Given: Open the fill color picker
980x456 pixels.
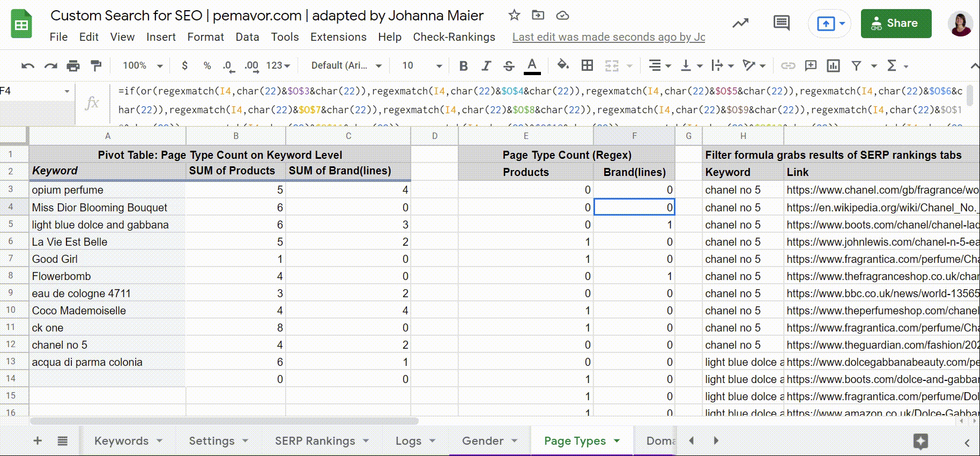Looking at the screenshot, I should click(x=563, y=65).
